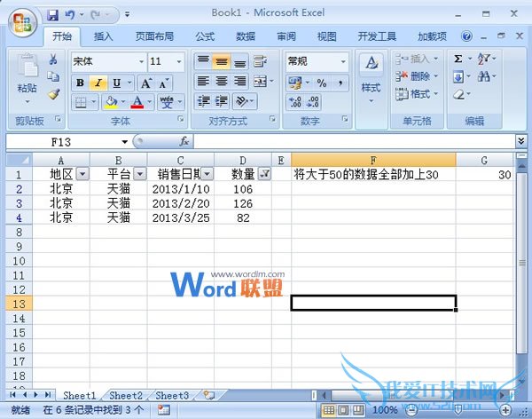The width and height of the screenshot is (532, 419).
Task: Open Excel help question mark
Action: point(466,36)
